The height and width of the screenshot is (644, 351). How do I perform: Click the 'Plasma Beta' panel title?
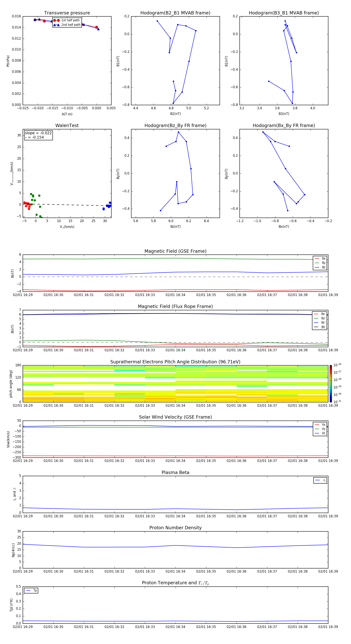coord(175,472)
